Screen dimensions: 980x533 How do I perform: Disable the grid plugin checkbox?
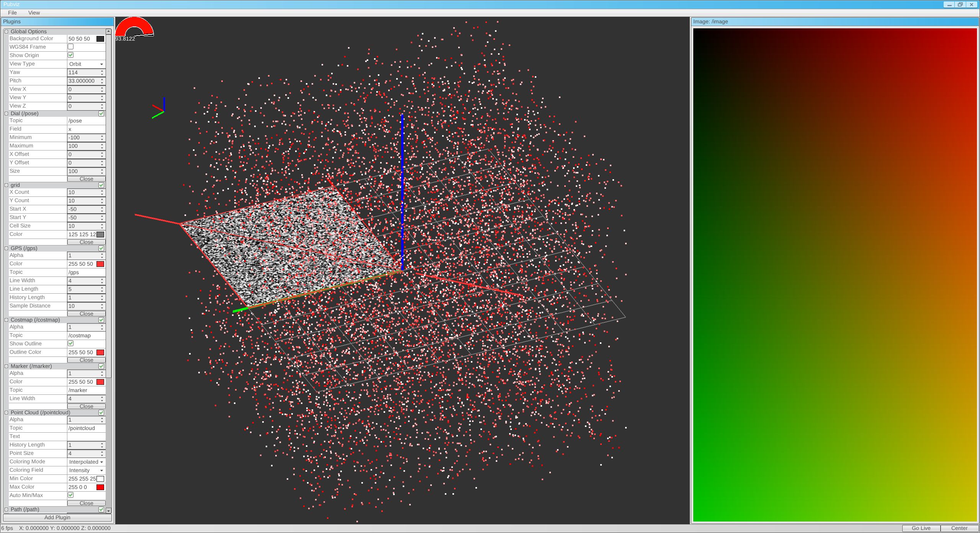(101, 185)
